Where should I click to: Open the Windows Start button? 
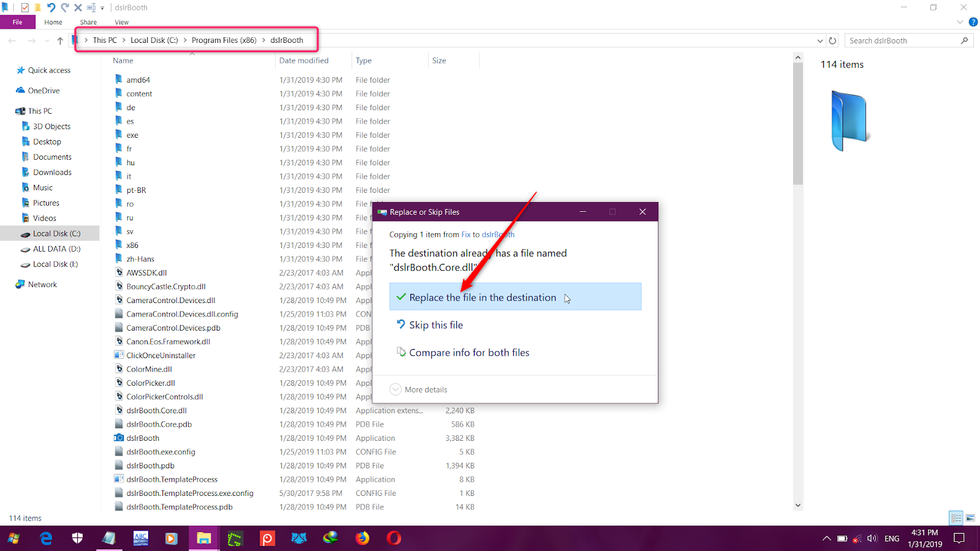coord(13,538)
